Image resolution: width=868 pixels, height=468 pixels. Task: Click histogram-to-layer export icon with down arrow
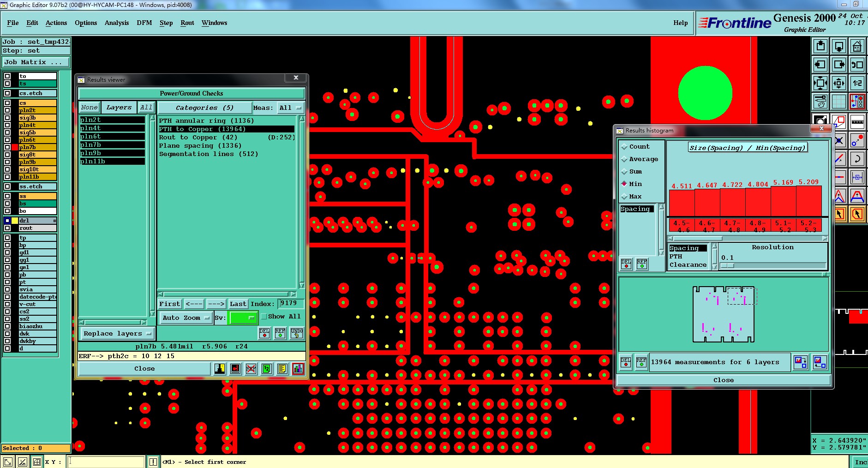tap(801, 362)
